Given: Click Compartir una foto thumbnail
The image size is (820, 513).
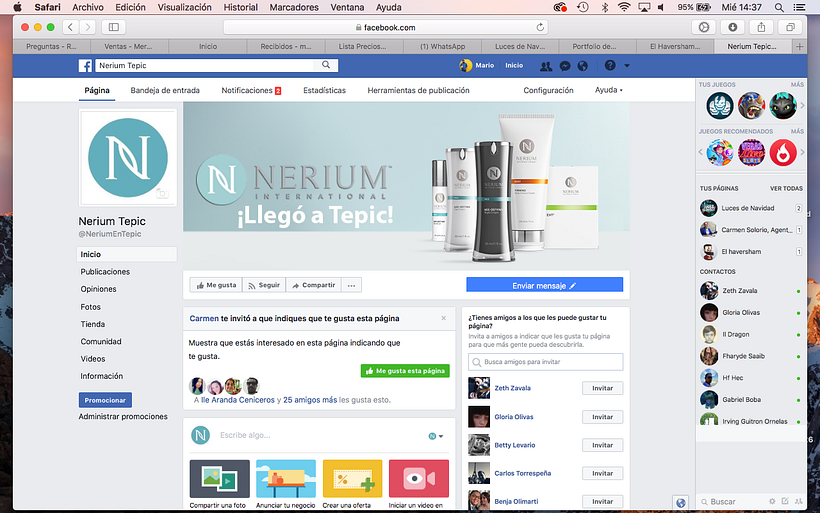Looking at the screenshot, I should click(x=220, y=478).
